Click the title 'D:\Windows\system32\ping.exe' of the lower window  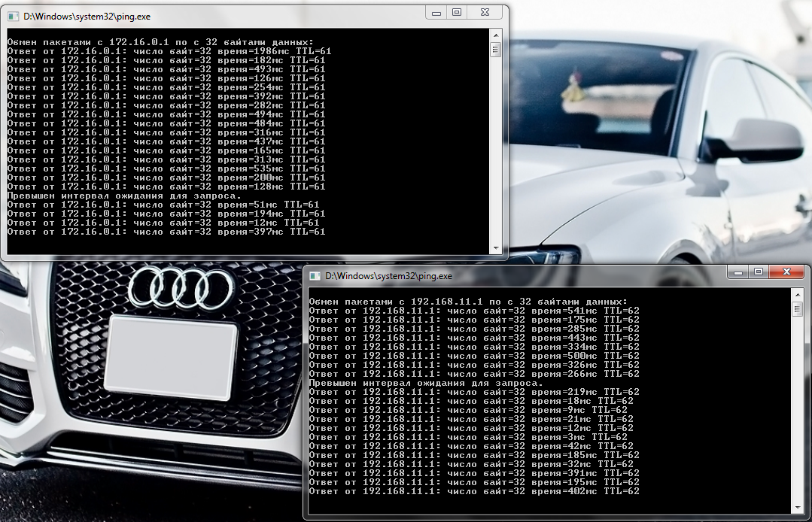(388, 276)
